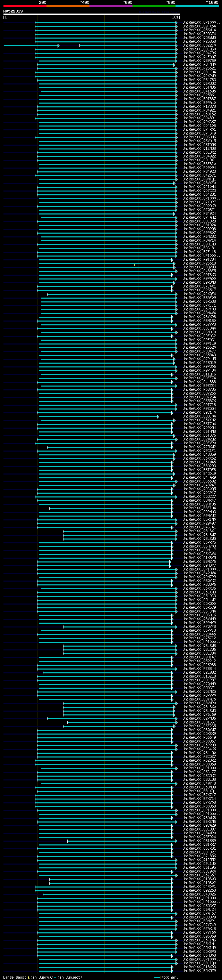Select hit UniRef100_Q39769
Screen dimensions: 222x980
[x=199, y=60]
